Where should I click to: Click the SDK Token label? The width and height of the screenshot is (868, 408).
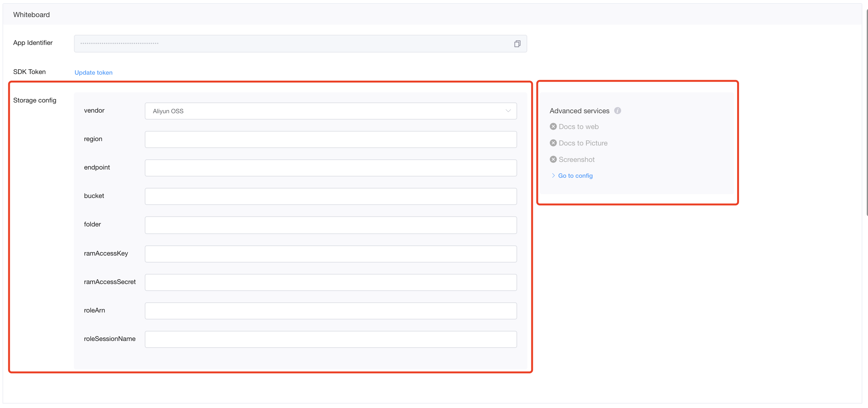29,72
